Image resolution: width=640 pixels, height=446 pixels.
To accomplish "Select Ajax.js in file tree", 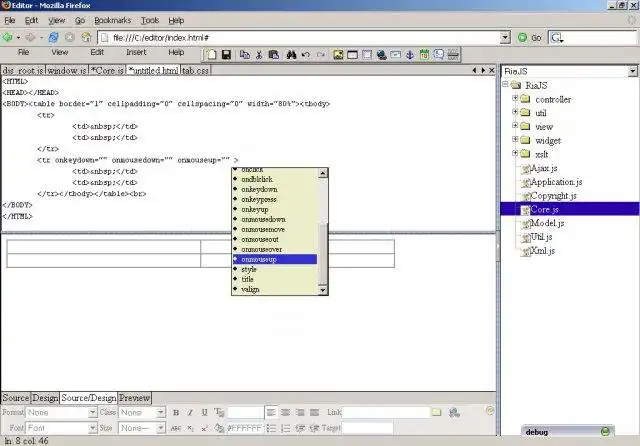I will pos(544,168).
